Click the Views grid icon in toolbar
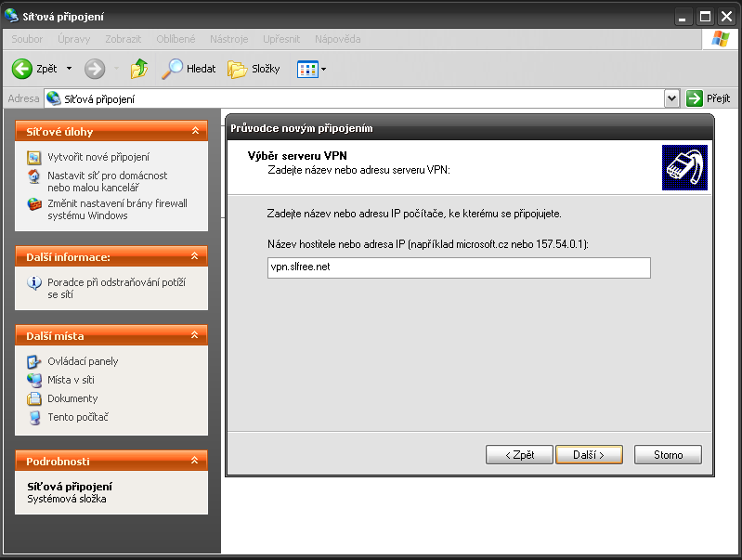This screenshot has width=742, height=560. 306,69
